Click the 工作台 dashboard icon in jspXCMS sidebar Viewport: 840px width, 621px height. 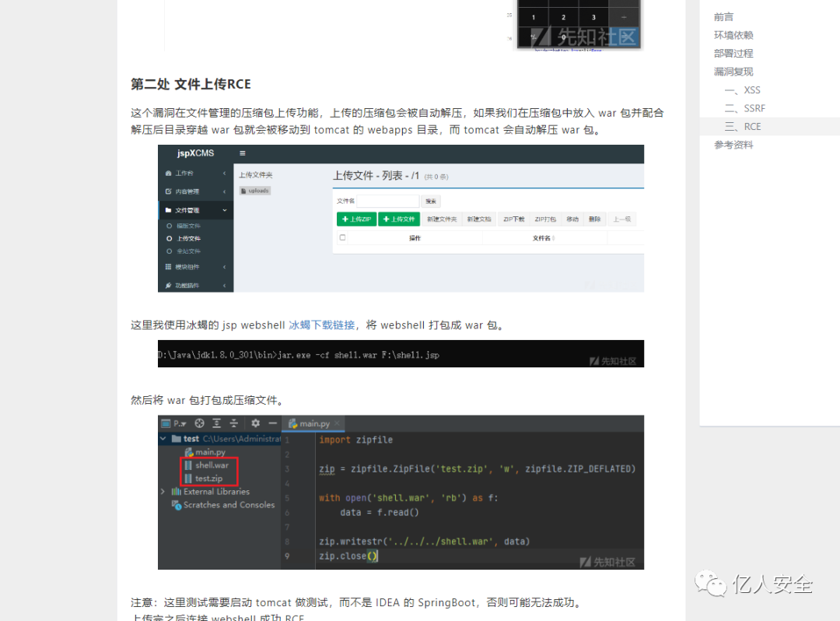pyautogui.click(x=168, y=173)
